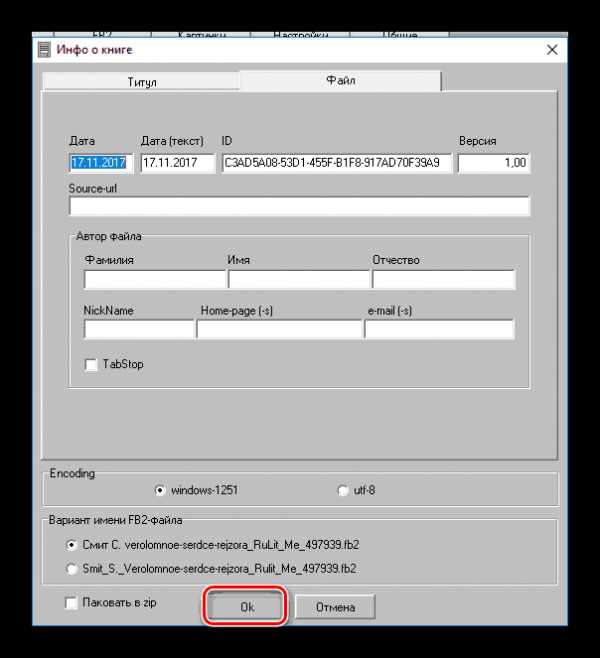The image size is (600, 658).
Task: Switch to the Титул tab
Action: [141, 81]
